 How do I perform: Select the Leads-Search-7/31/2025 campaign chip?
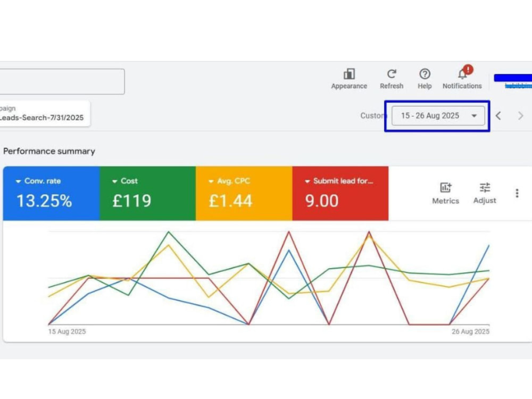(x=45, y=113)
